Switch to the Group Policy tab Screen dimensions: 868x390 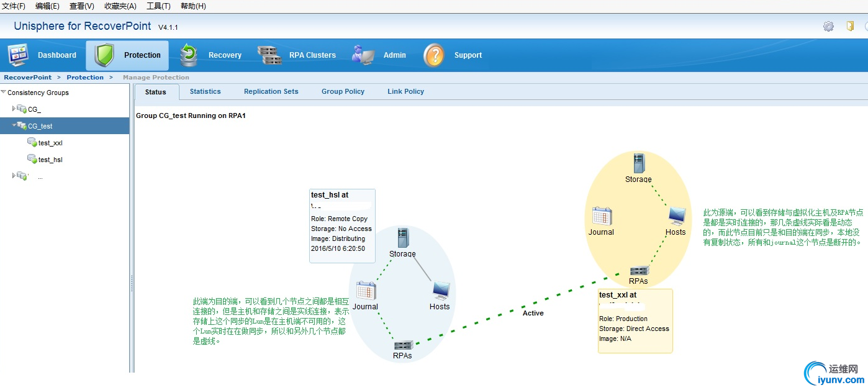(343, 91)
